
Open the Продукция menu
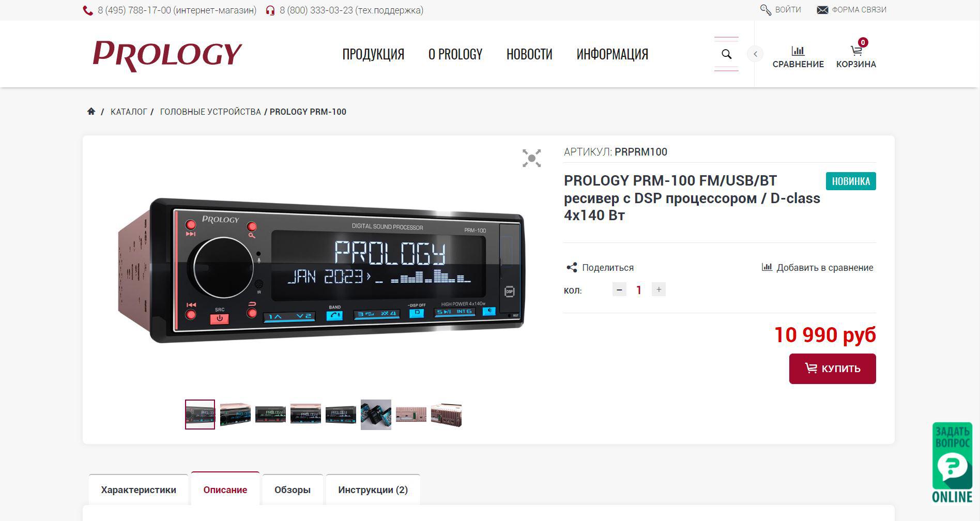373,54
